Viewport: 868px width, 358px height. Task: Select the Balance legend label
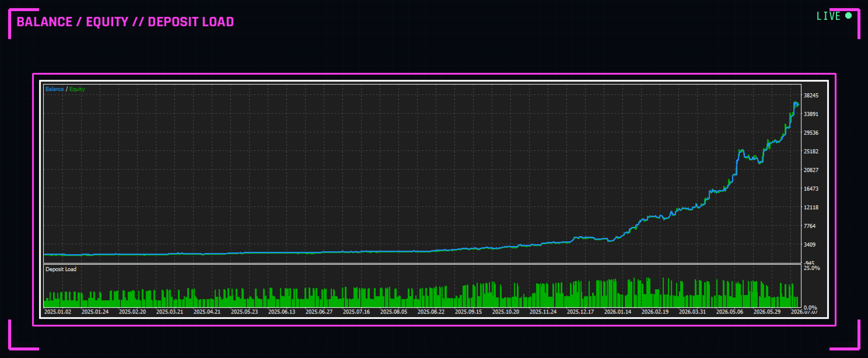[55, 89]
